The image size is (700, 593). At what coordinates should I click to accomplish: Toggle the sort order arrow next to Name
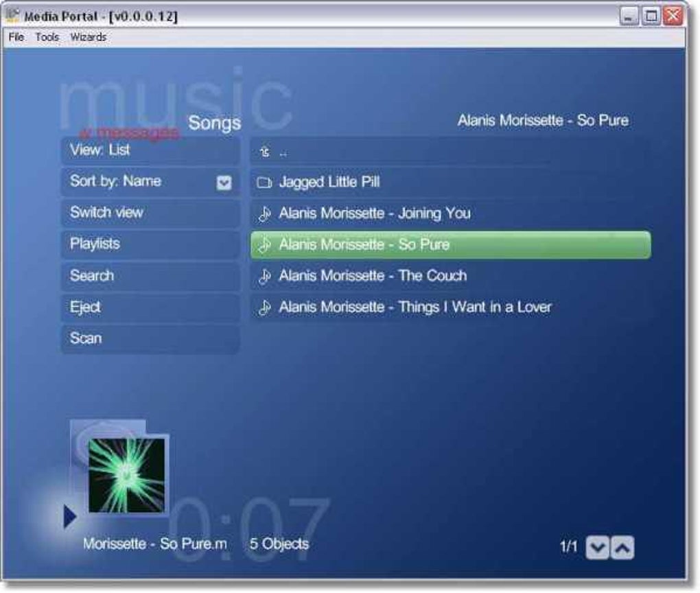[224, 183]
